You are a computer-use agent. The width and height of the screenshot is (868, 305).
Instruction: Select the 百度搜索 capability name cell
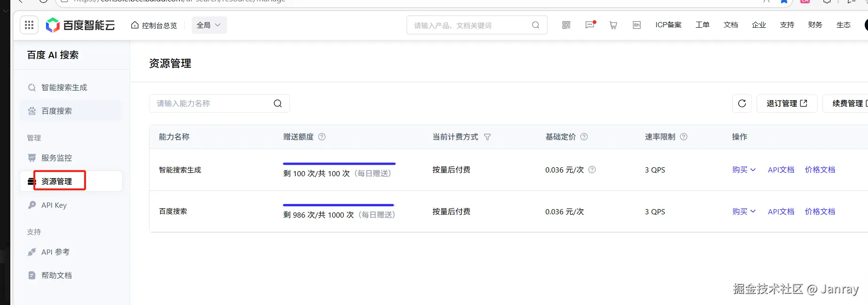pos(173,211)
